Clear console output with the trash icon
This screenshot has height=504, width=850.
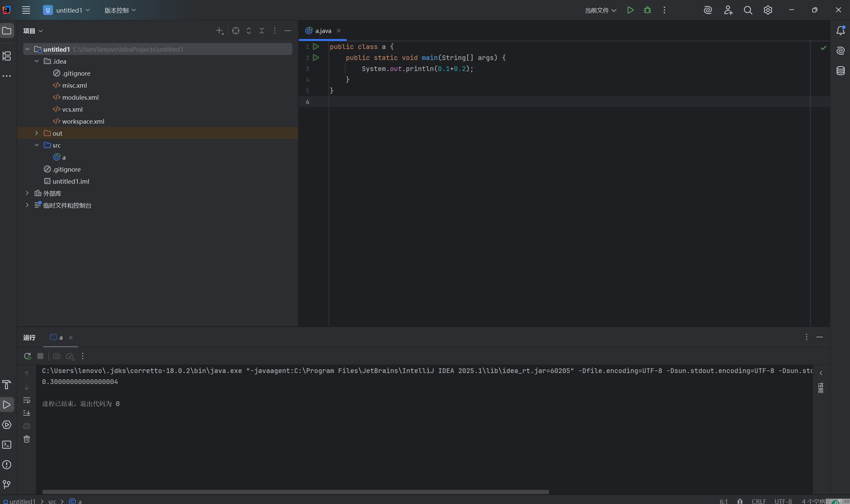[x=27, y=439]
